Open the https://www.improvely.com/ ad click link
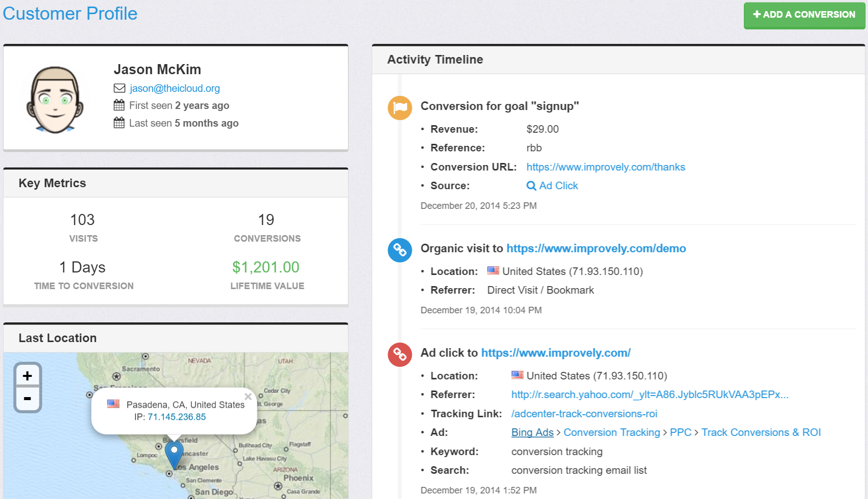The image size is (868, 499). 556,353
